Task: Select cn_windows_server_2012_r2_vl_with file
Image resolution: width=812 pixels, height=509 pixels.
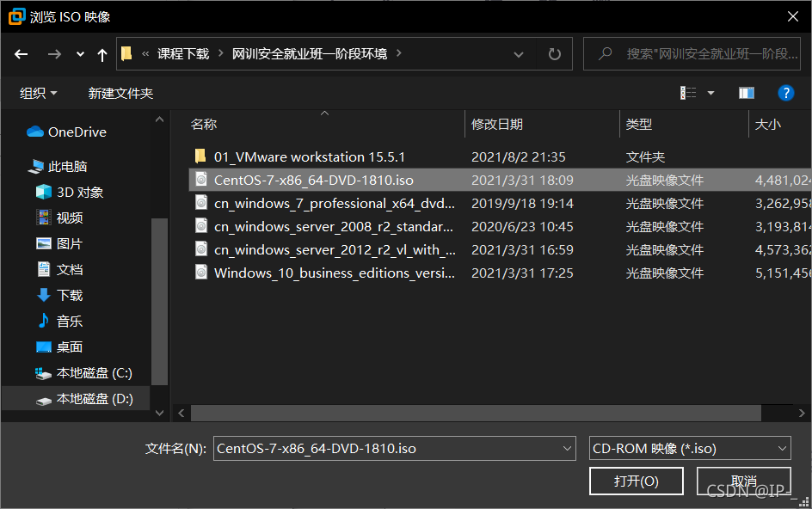Action: tap(335, 250)
